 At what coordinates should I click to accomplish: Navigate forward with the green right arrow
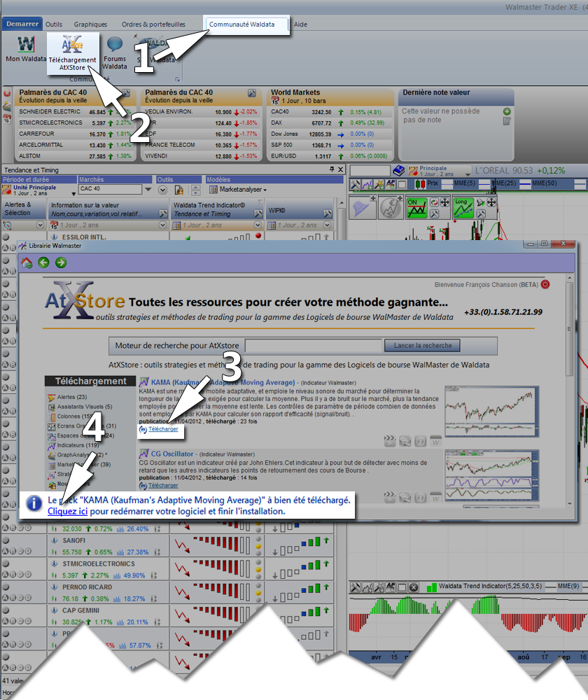click(61, 263)
